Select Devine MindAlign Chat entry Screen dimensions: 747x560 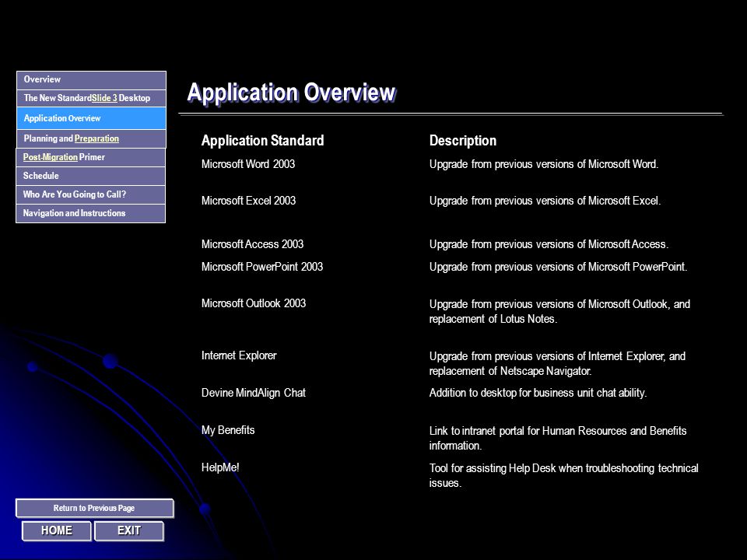(x=254, y=393)
